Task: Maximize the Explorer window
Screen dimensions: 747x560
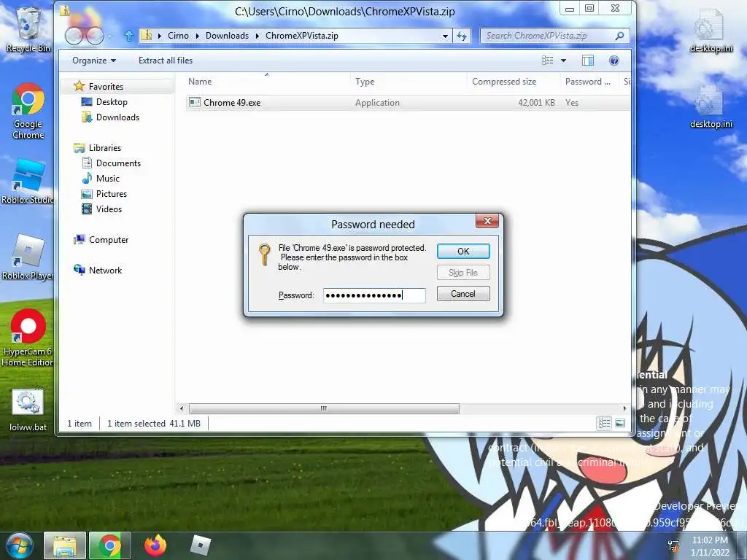Action: coord(589,9)
